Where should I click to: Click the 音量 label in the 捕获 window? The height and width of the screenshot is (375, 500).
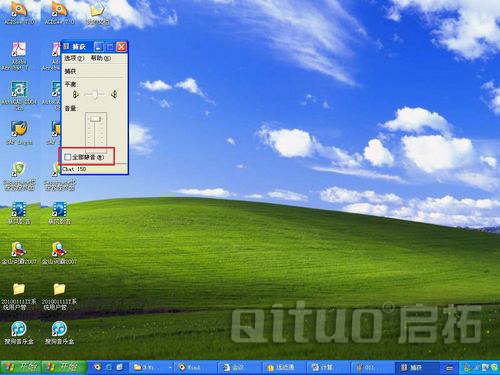[71, 108]
